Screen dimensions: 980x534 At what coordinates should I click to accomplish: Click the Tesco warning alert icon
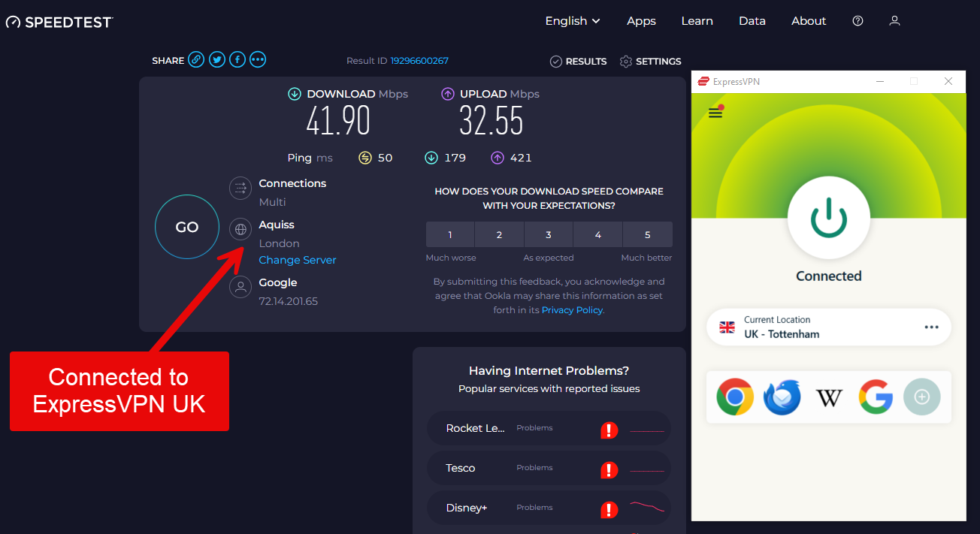click(x=609, y=470)
